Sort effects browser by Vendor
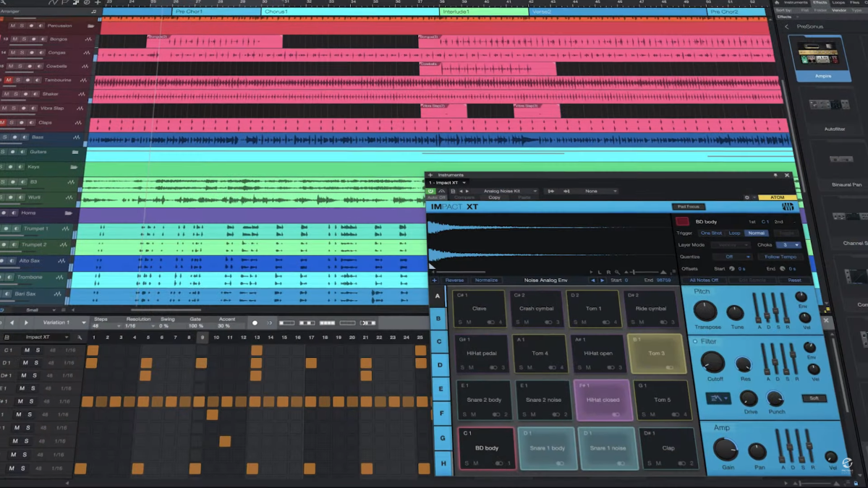 pyautogui.click(x=839, y=10)
